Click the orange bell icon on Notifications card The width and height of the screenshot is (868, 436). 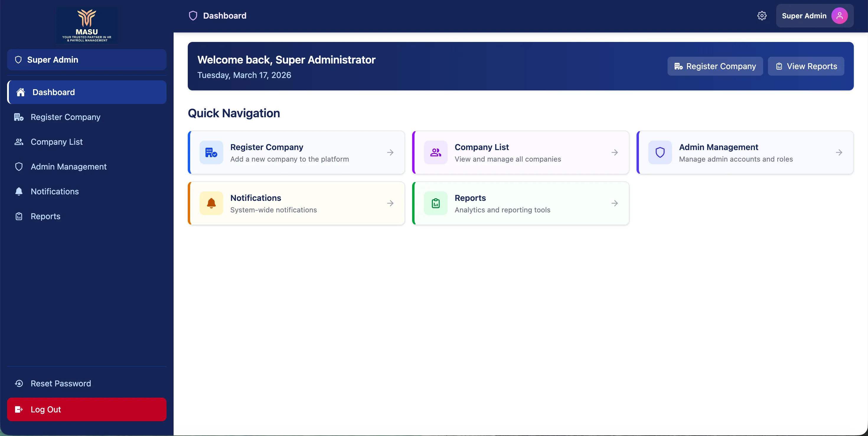click(211, 203)
